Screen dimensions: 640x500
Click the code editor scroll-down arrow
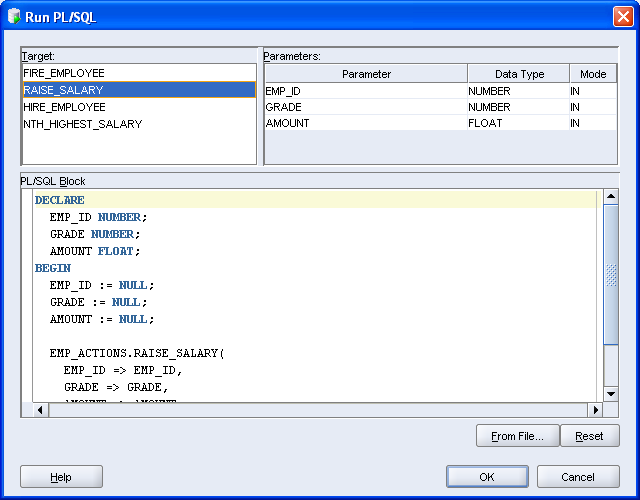tap(611, 394)
